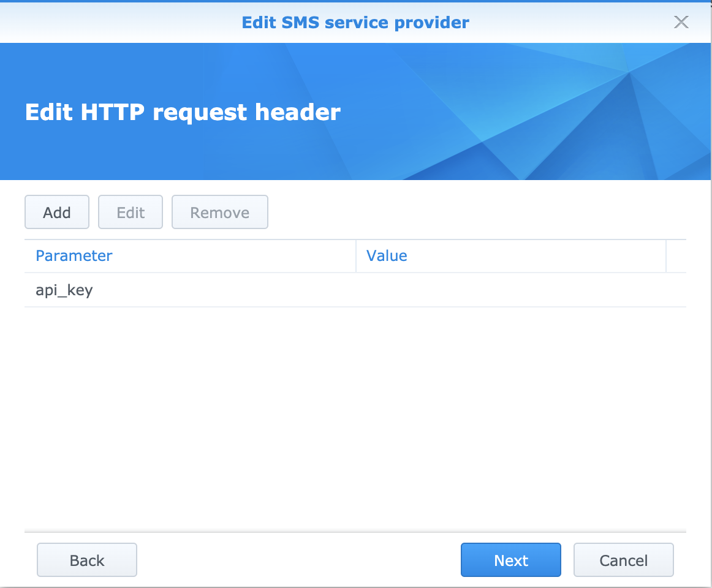Click blank title bar area left of title
Viewport: 712px width, 588px height.
click(x=123, y=23)
